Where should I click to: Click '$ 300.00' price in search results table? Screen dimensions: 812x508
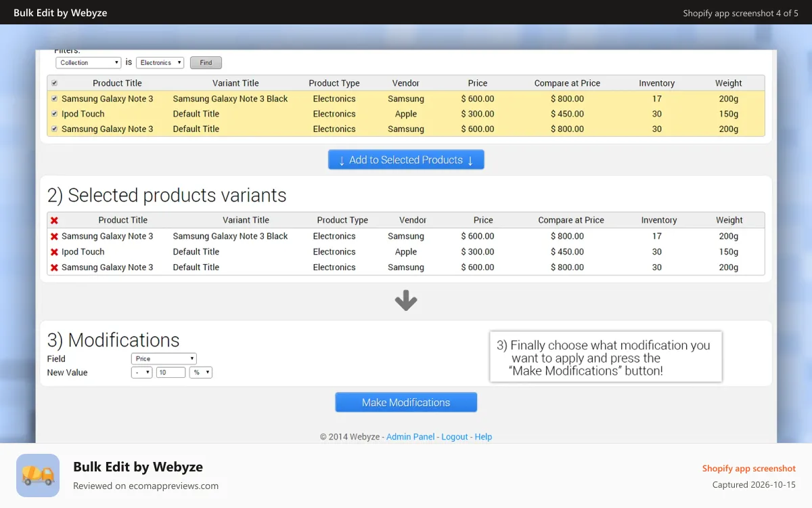point(478,114)
